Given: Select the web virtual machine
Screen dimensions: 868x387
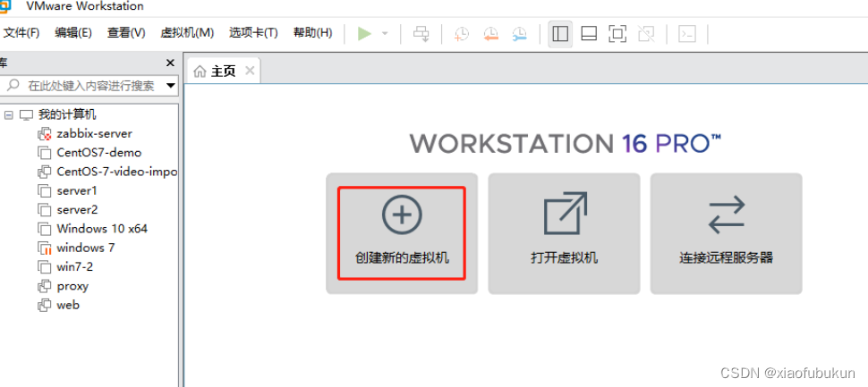Looking at the screenshot, I should click(x=68, y=305).
